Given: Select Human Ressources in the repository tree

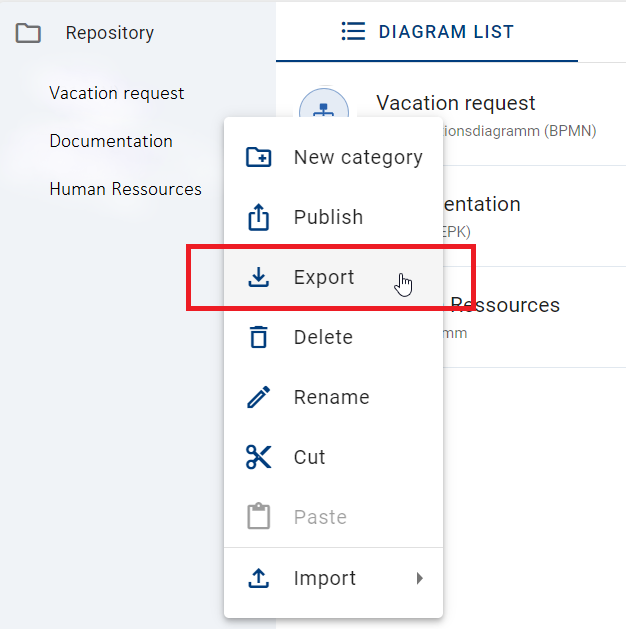Looking at the screenshot, I should coord(126,189).
